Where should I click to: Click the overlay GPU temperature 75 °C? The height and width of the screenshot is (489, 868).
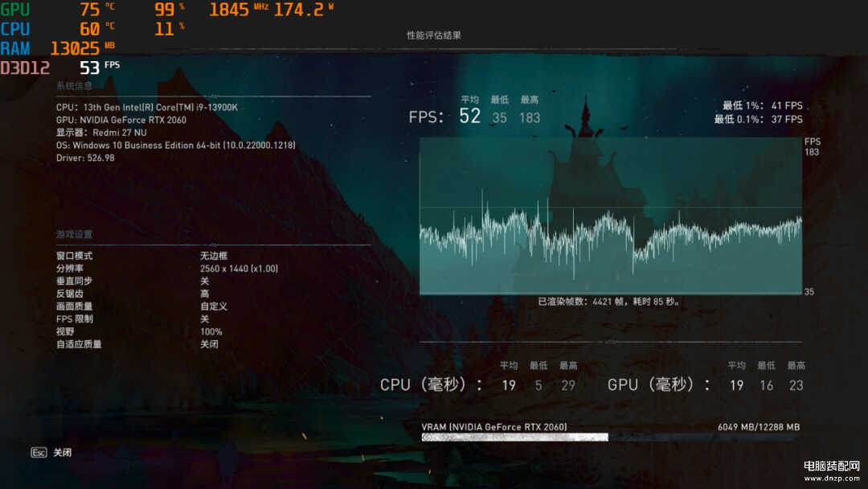pos(98,10)
